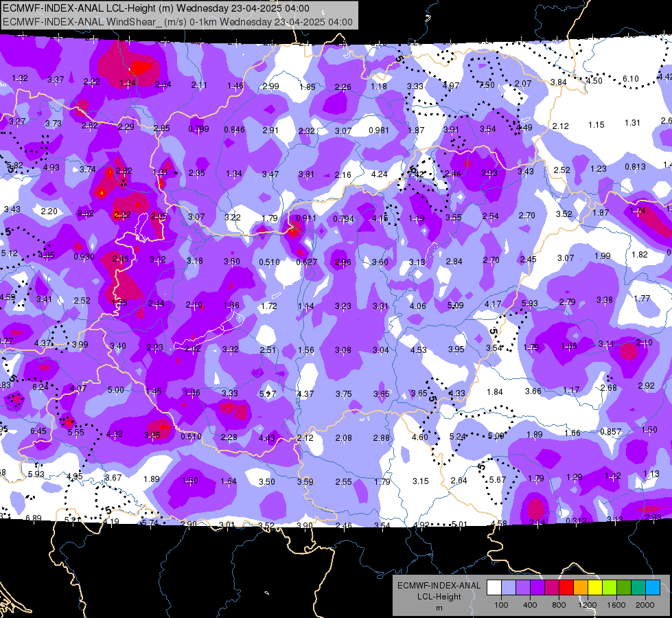Click the legend tick label 1200
The height and width of the screenshot is (618, 672).
[x=588, y=605]
